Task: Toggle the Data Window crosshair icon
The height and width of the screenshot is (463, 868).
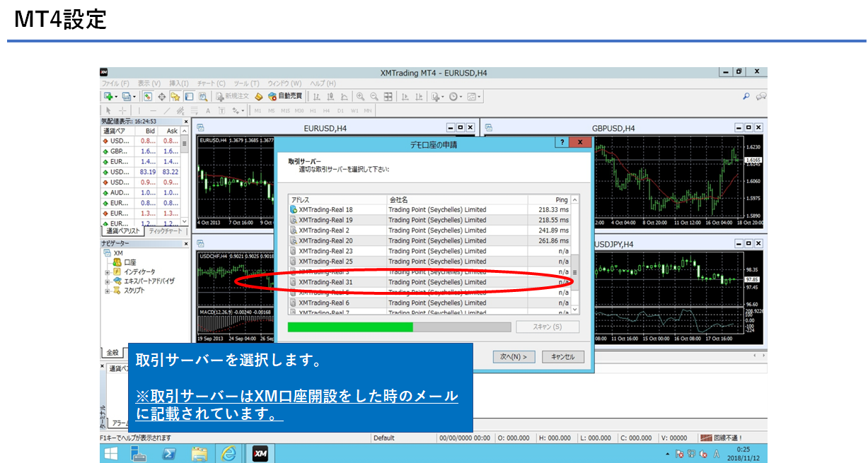Action: tap(161, 96)
